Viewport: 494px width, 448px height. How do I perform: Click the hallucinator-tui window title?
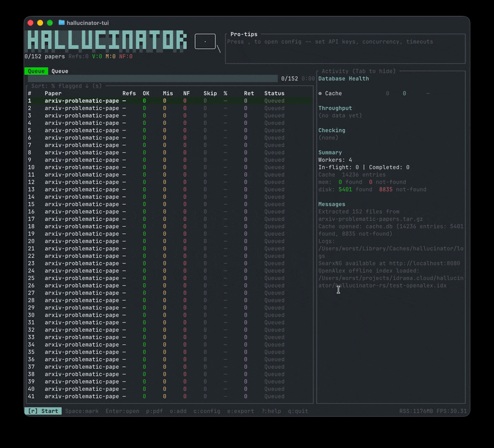(87, 23)
